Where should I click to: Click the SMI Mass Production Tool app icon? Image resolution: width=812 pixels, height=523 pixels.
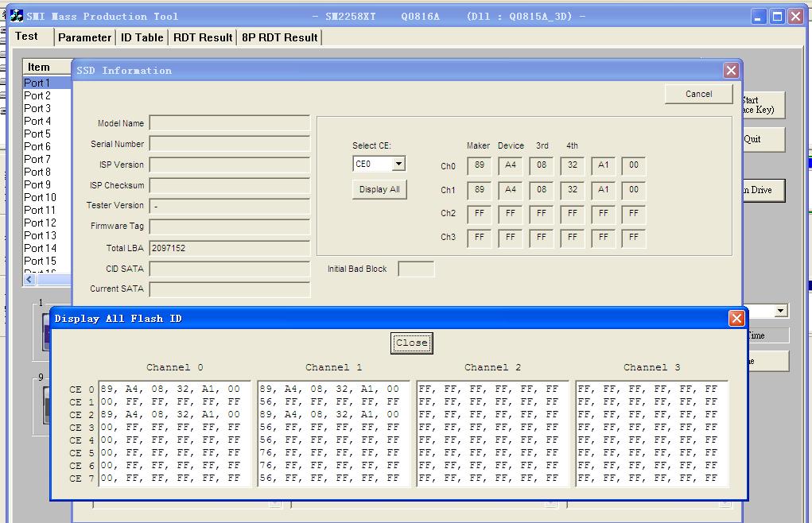(x=17, y=16)
